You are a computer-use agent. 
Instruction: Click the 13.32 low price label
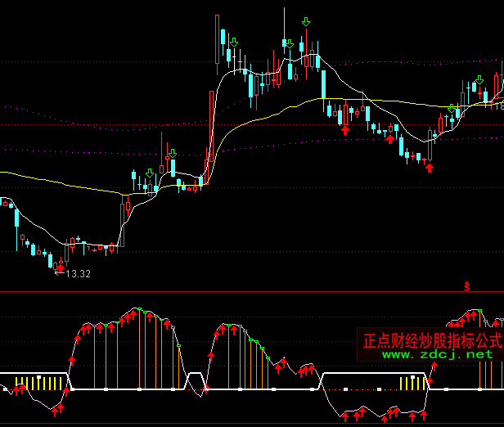click(x=79, y=274)
